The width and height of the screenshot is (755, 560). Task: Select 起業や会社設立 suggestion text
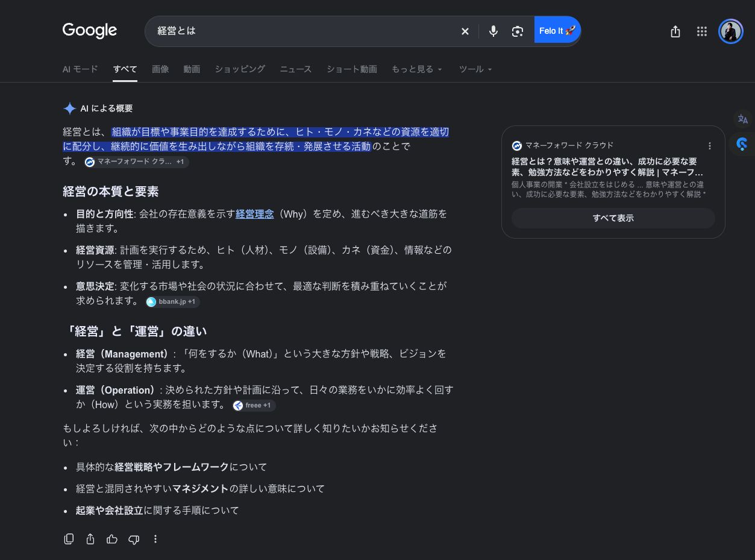coord(110,511)
